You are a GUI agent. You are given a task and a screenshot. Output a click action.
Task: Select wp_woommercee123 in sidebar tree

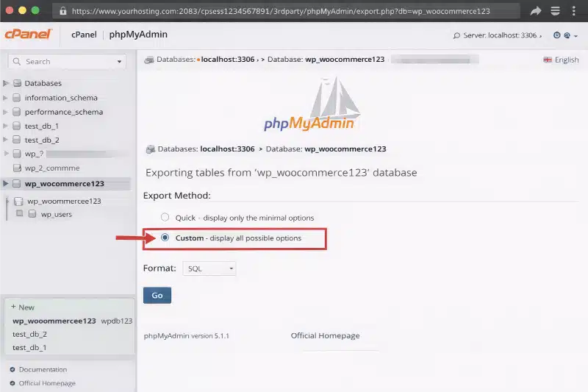64,201
